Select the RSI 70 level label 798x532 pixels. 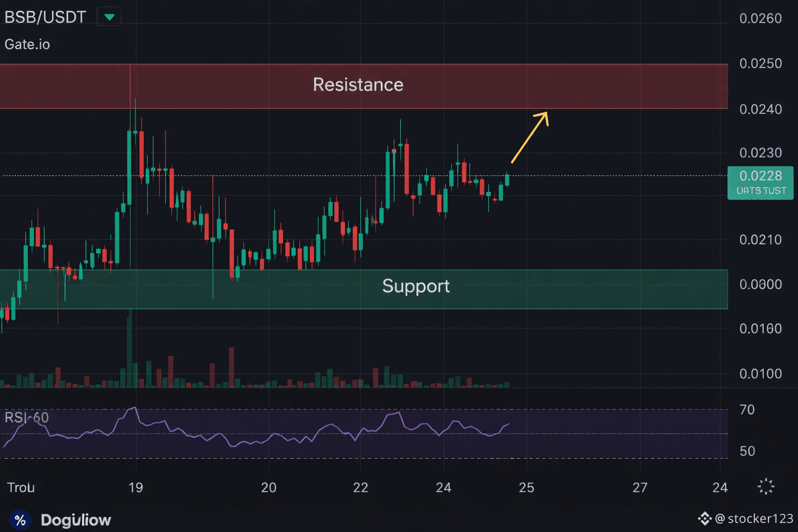(747, 410)
